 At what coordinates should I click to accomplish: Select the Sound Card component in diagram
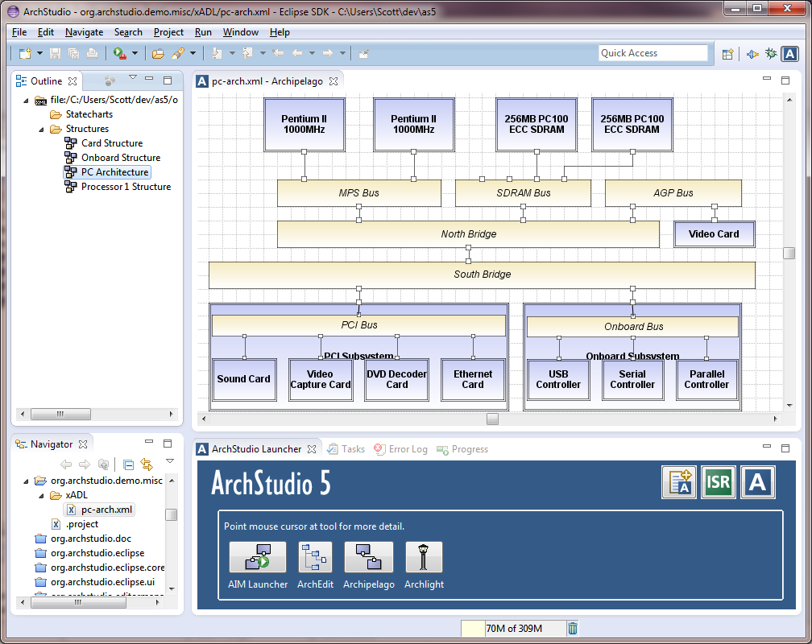(x=244, y=379)
